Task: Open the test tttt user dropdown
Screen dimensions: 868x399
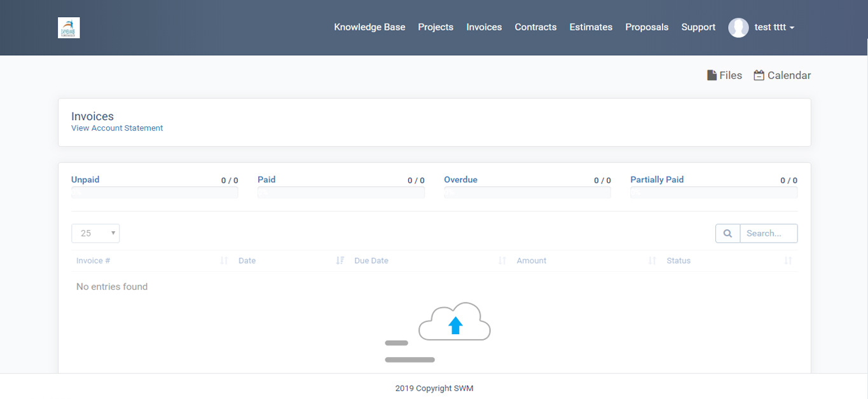Action: [774, 27]
